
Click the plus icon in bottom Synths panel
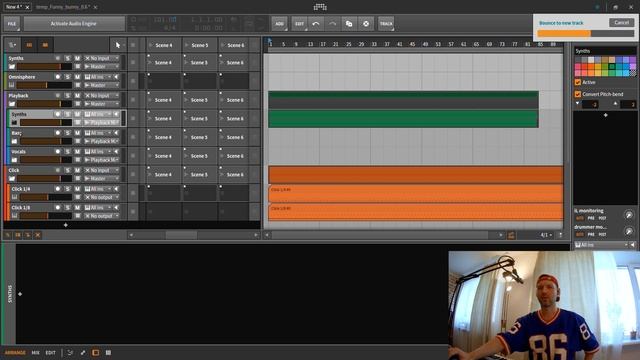pyautogui.click(x=20, y=294)
